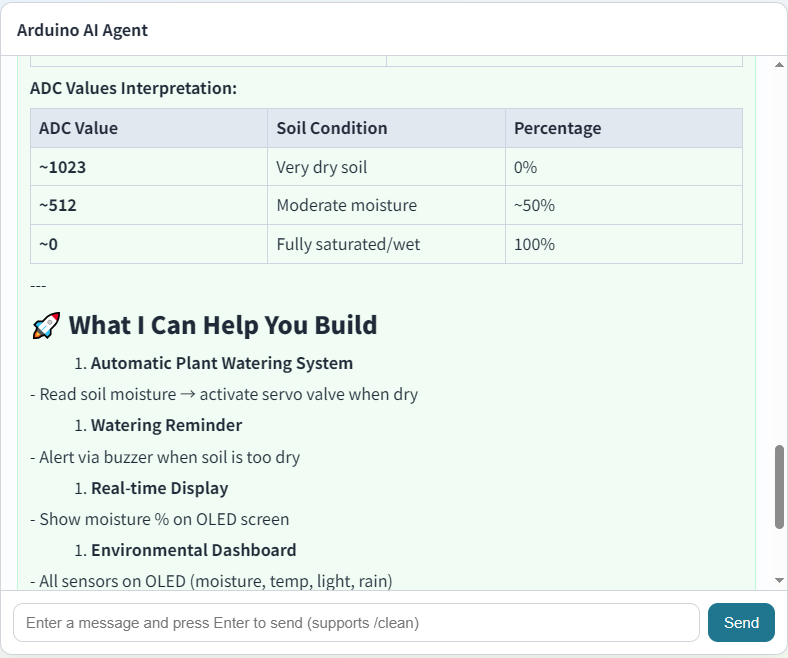Click the Soil Condition column header
Image resolution: width=788 pixels, height=658 pixels.
coord(386,128)
